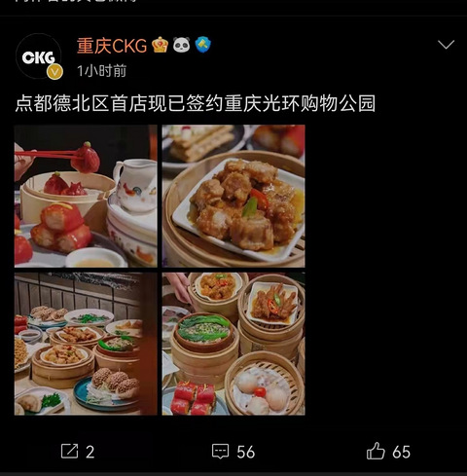
Task: Click post text about 点都德北区首店
Action: tap(196, 103)
